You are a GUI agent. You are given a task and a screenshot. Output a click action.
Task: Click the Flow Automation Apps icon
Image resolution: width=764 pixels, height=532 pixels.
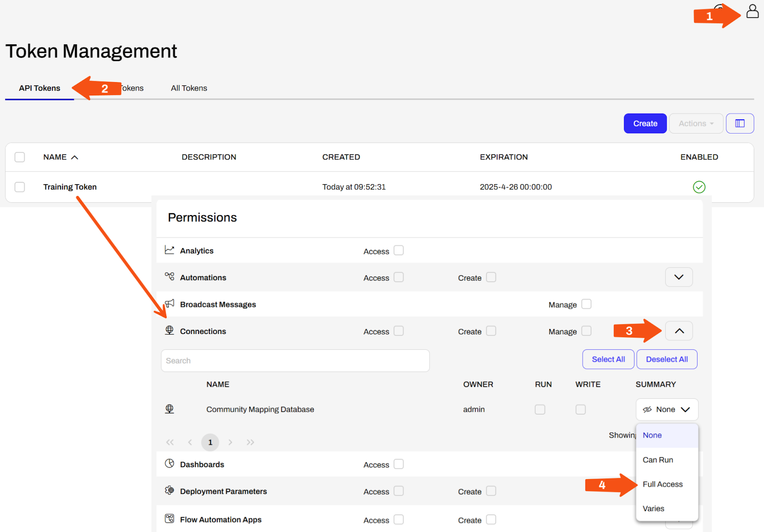tap(170, 519)
